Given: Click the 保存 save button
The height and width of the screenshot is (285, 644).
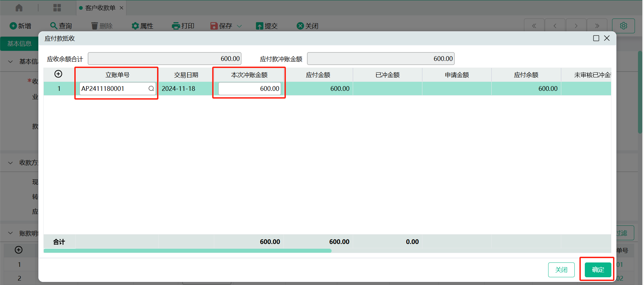Looking at the screenshot, I should pyautogui.click(x=221, y=26).
